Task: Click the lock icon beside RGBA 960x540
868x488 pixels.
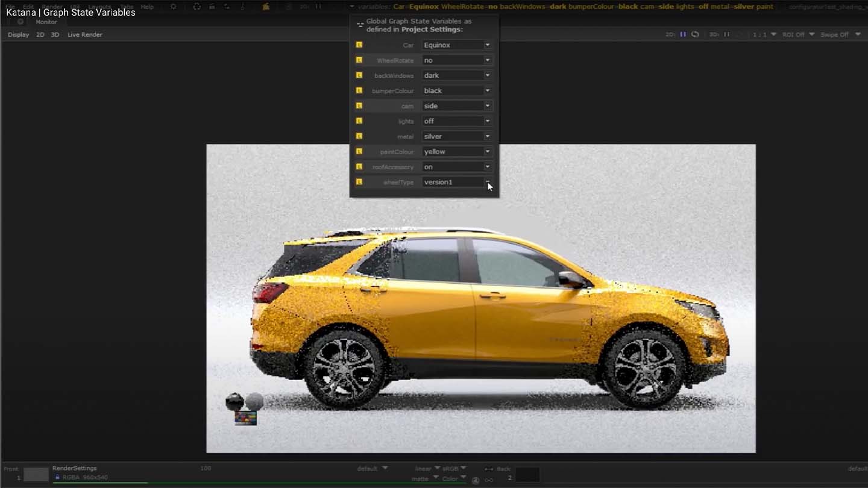Action: tap(57, 477)
